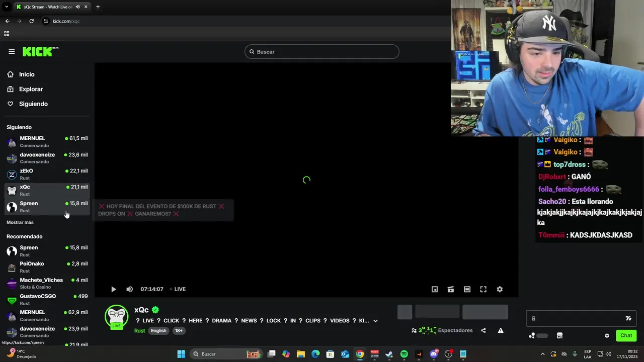Open the mini player picture-in-picture icon

tap(435, 289)
